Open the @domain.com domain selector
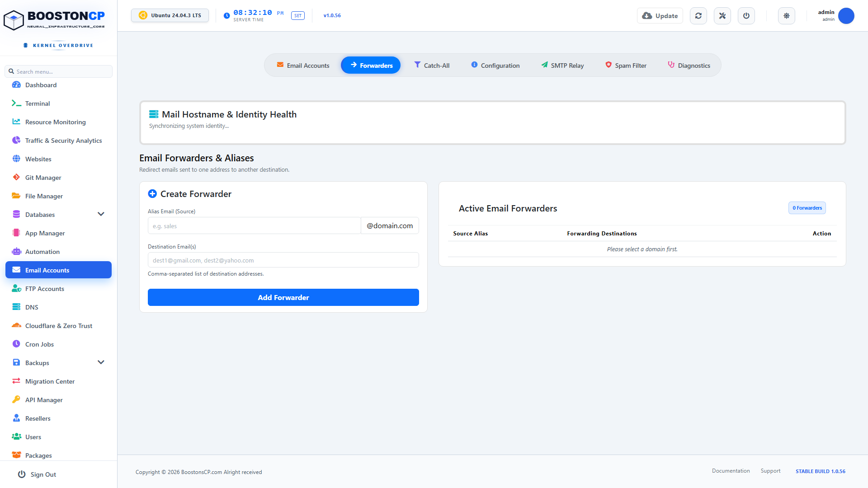868x488 pixels. click(390, 225)
